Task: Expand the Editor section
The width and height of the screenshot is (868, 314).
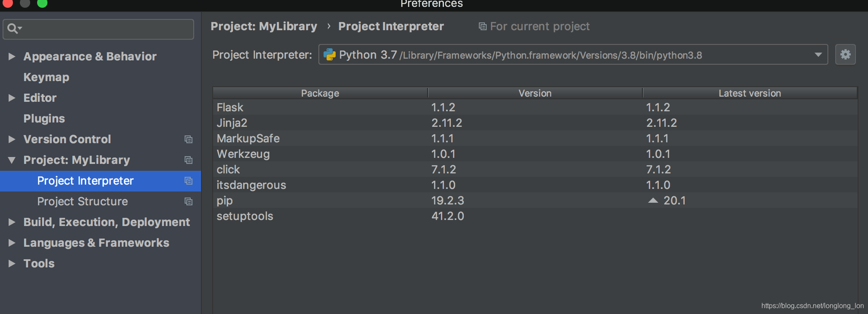Action: click(x=12, y=98)
